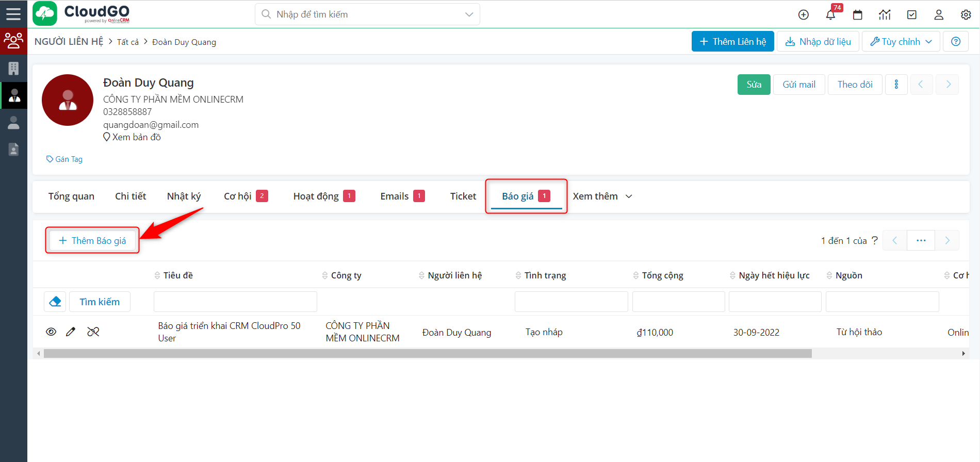Open the calendar icon in header
The height and width of the screenshot is (462, 980).
858,15
